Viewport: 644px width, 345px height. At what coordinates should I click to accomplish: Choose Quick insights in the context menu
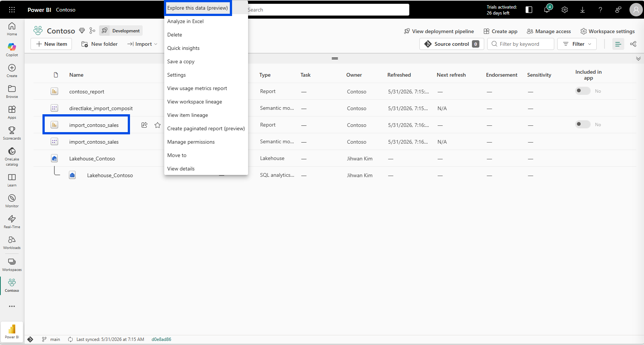click(206, 48)
